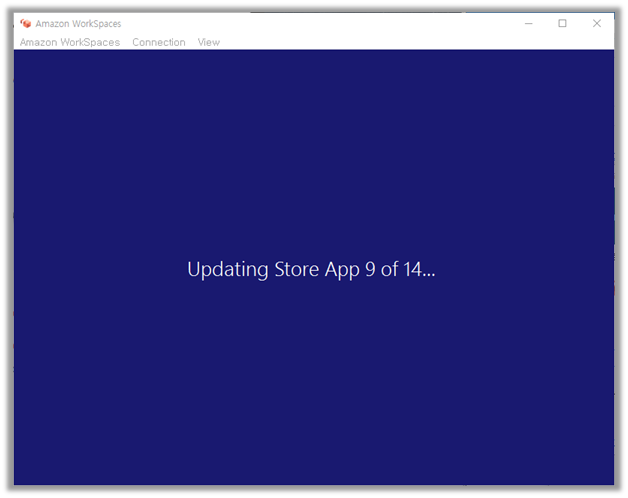Close the Amazon WorkSpaces window
Viewport: 628px width, 498px height.
pyautogui.click(x=597, y=23)
